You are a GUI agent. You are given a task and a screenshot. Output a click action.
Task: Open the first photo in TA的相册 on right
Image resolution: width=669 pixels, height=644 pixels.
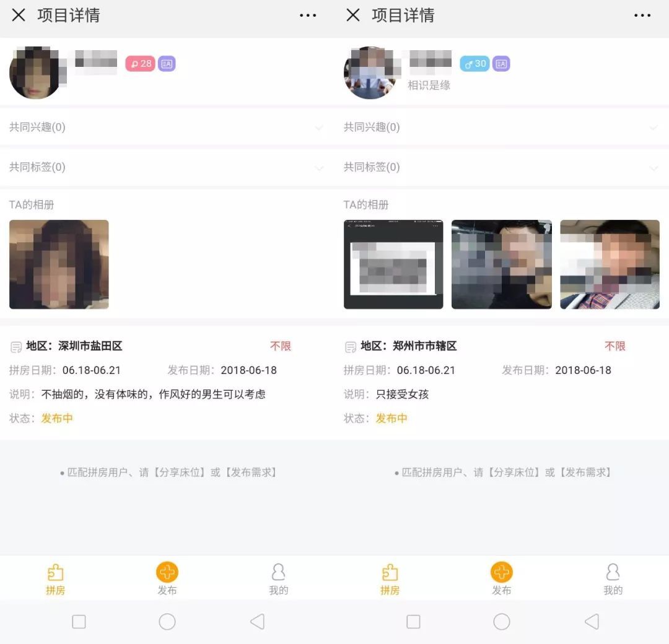point(393,264)
